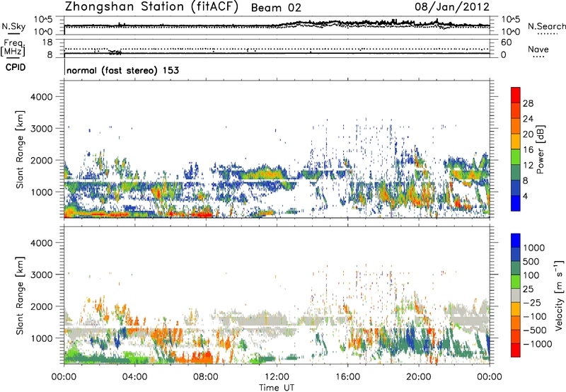Select the "Beam 02" label
The height and width of the screenshot is (392, 566).
tap(276, 8)
